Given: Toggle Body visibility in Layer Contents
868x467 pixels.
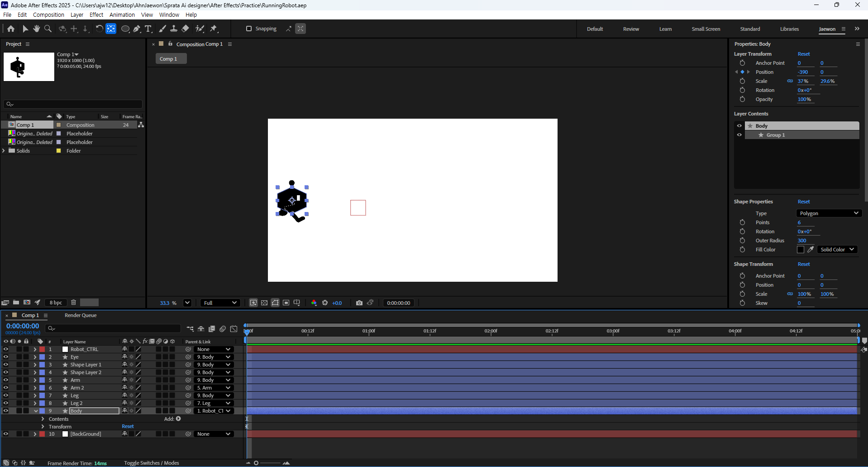Looking at the screenshot, I should [739, 126].
